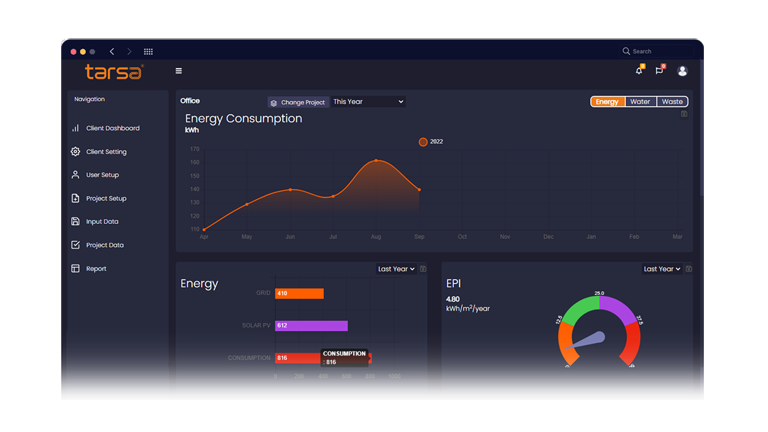Click the Report layout icon
This screenshot has width=768, height=432.
tap(75, 269)
